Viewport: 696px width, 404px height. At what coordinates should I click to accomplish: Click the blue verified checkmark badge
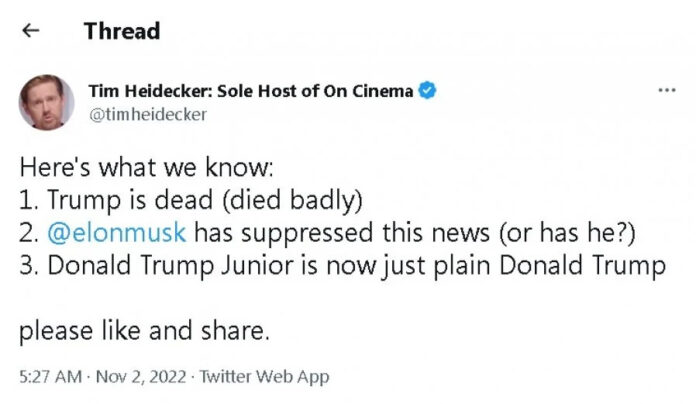point(427,92)
